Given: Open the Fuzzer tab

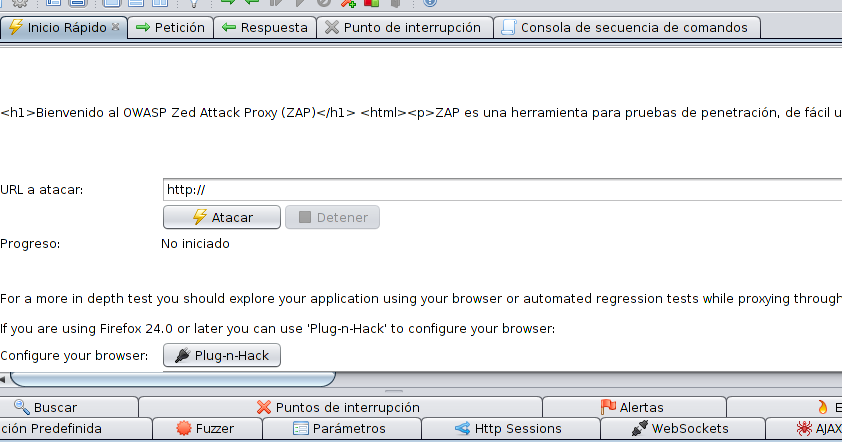Looking at the screenshot, I should pos(207,429).
